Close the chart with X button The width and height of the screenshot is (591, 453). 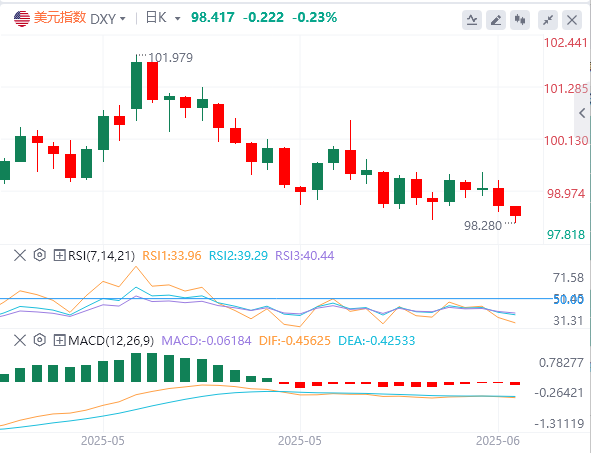pos(572,20)
